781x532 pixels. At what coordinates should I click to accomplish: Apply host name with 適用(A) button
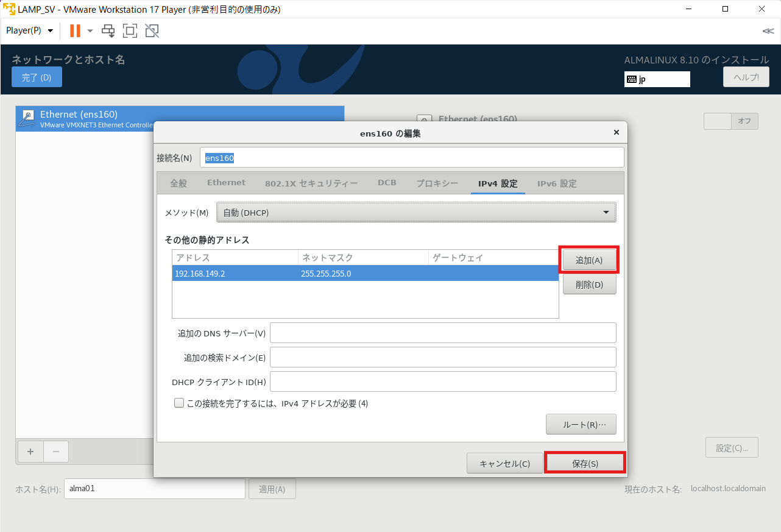(x=272, y=489)
